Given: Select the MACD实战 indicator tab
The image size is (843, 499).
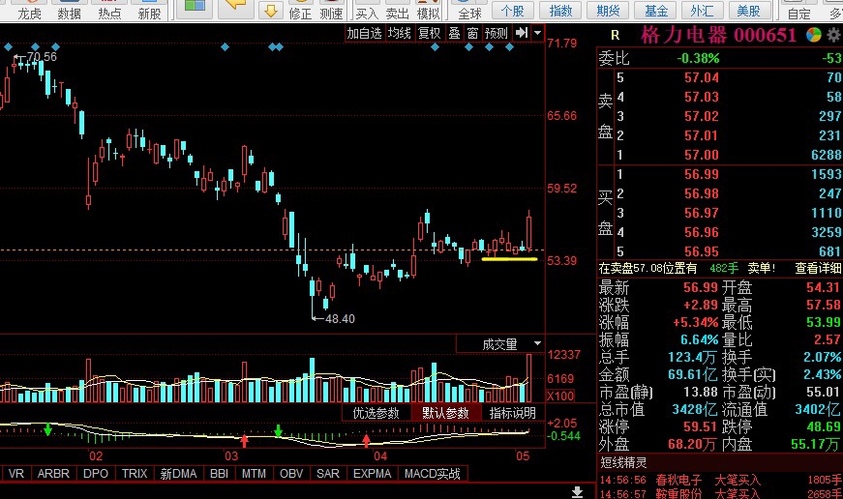Looking at the screenshot, I should [432, 474].
